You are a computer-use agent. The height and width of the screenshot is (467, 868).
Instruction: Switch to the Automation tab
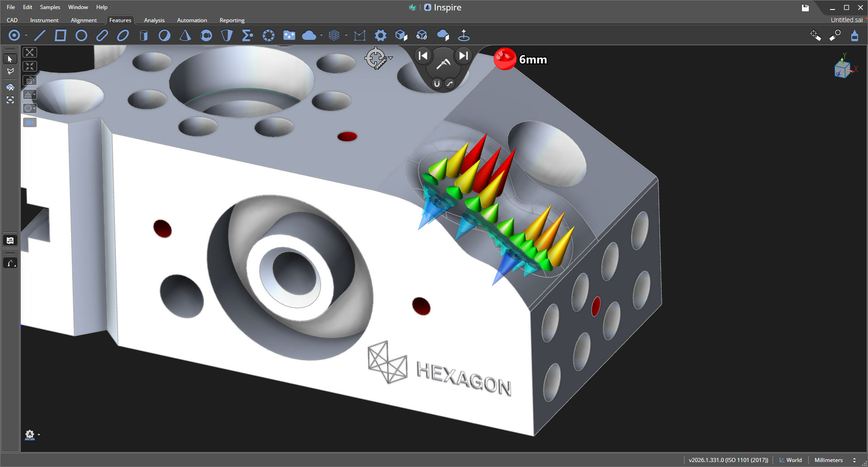[192, 20]
